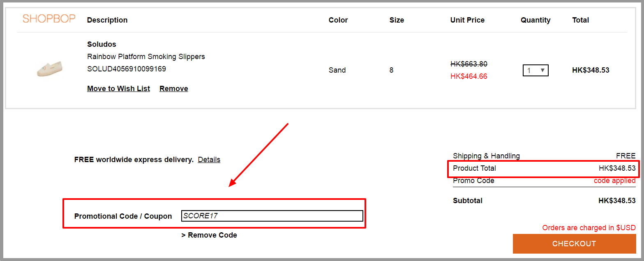Click the Total column header
The width and height of the screenshot is (644, 261).
click(580, 20)
